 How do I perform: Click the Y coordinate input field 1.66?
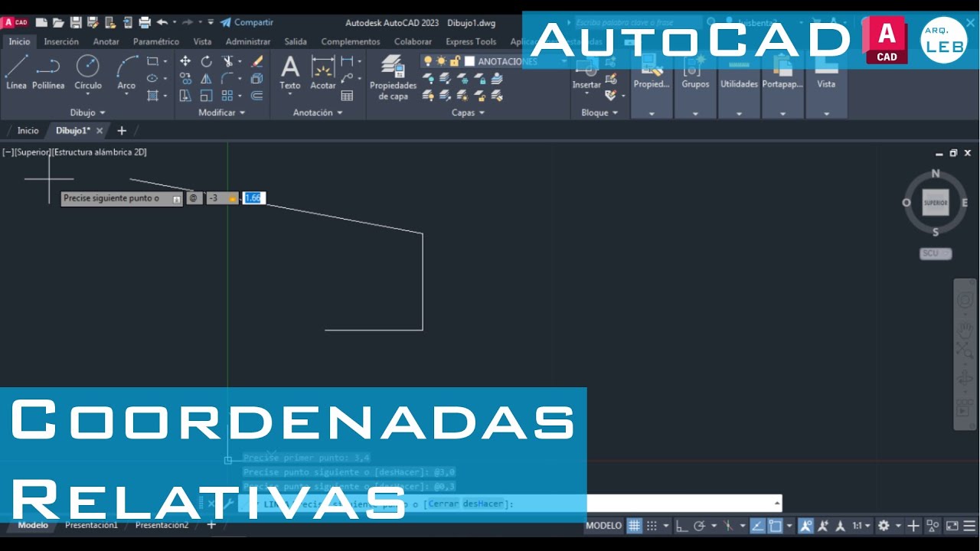[x=253, y=198]
